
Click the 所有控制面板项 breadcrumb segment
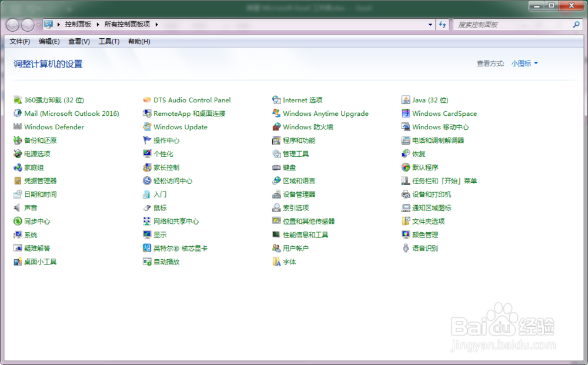127,24
